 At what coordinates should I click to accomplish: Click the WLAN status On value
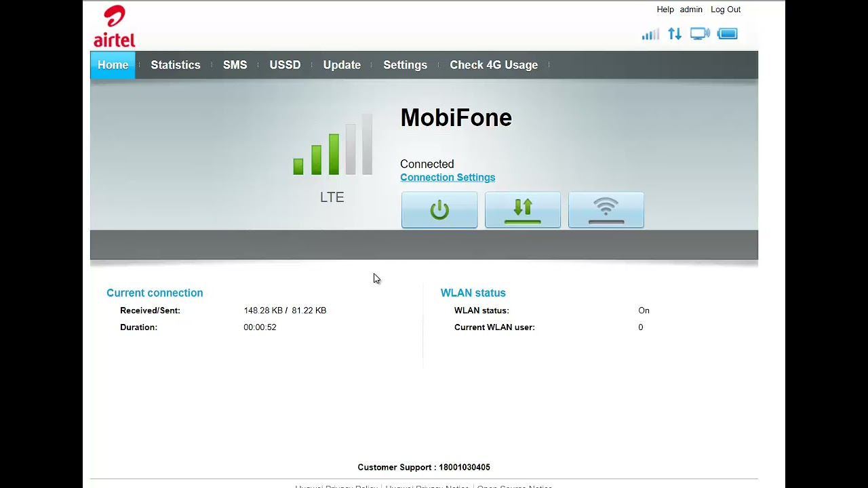[644, 310]
